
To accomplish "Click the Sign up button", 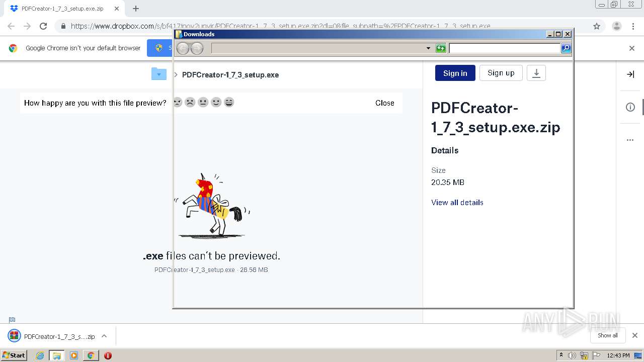I will [501, 73].
